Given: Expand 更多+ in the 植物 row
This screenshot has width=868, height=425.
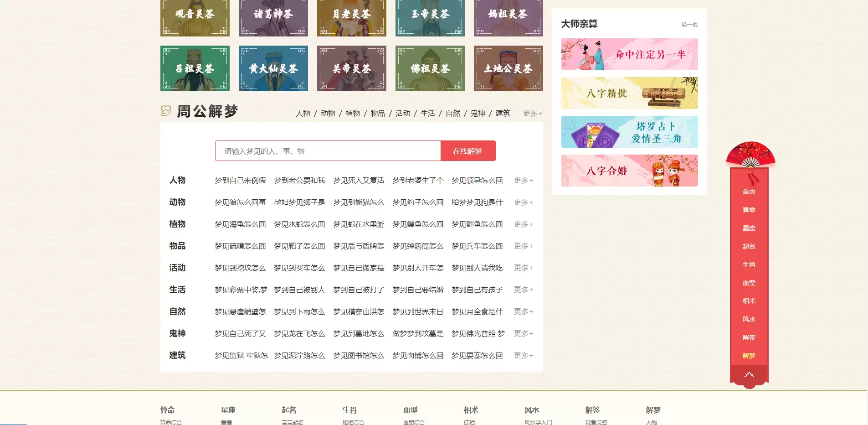Looking at the screenshot, I should pyautogui.click(x=524, y=224).
